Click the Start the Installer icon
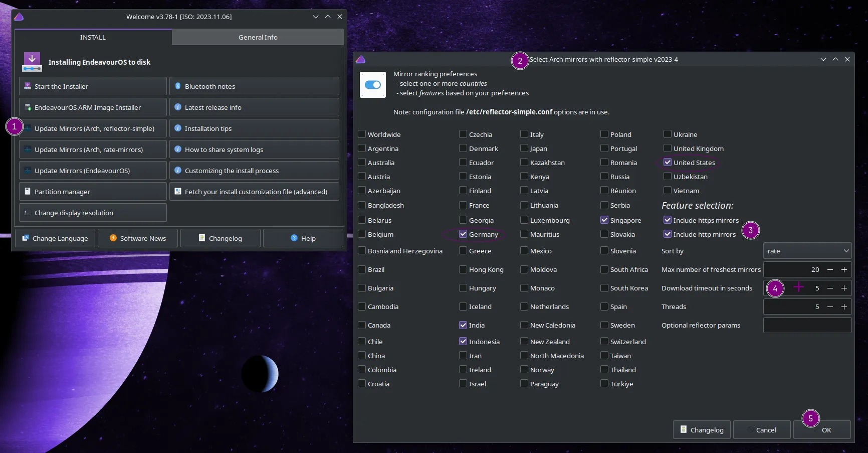Screen dimensions: 868x453 tap(28, 86)
